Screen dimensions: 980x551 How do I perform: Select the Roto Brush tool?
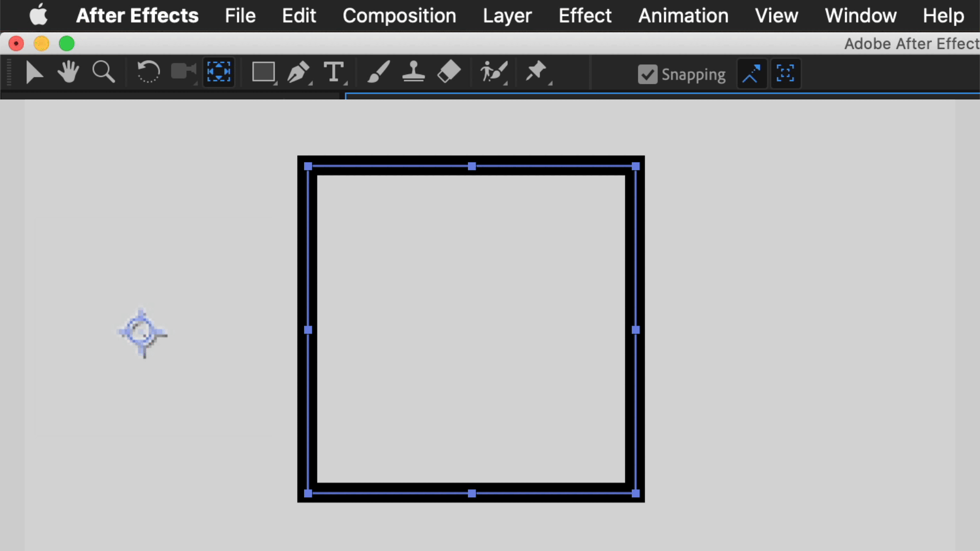493,72
